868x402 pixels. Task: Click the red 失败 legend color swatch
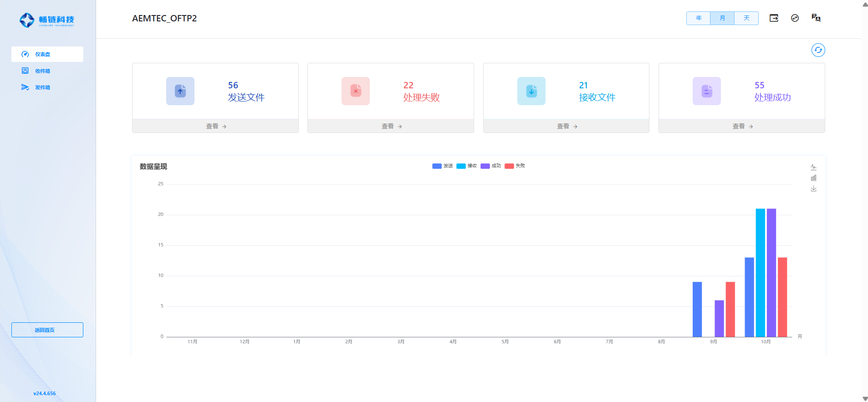509,166
